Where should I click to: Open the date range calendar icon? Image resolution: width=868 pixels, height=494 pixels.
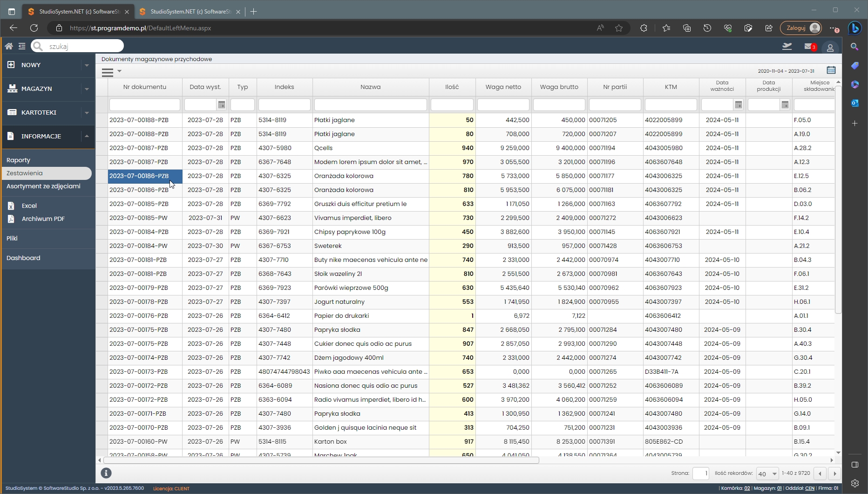[831, 70]
